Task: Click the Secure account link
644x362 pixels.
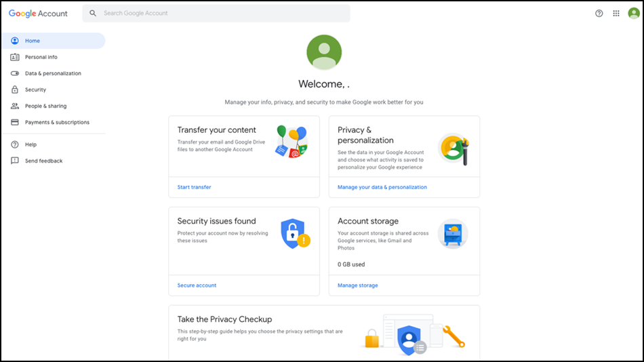Action: point(197,285)
